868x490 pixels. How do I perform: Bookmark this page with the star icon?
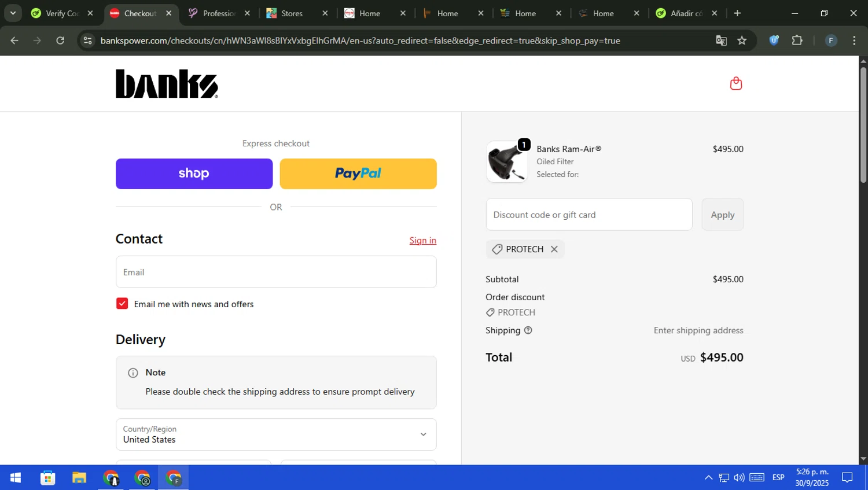[x=742, y=40]
